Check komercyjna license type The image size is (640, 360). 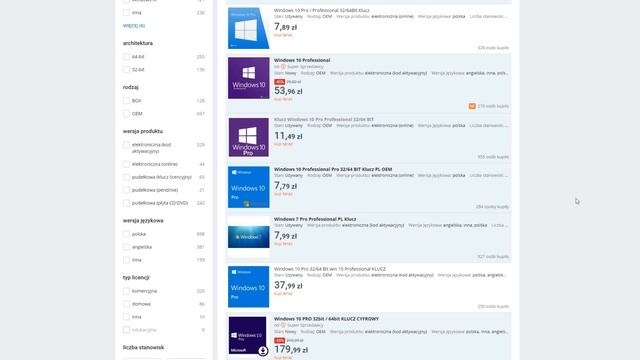coord(127,291)
